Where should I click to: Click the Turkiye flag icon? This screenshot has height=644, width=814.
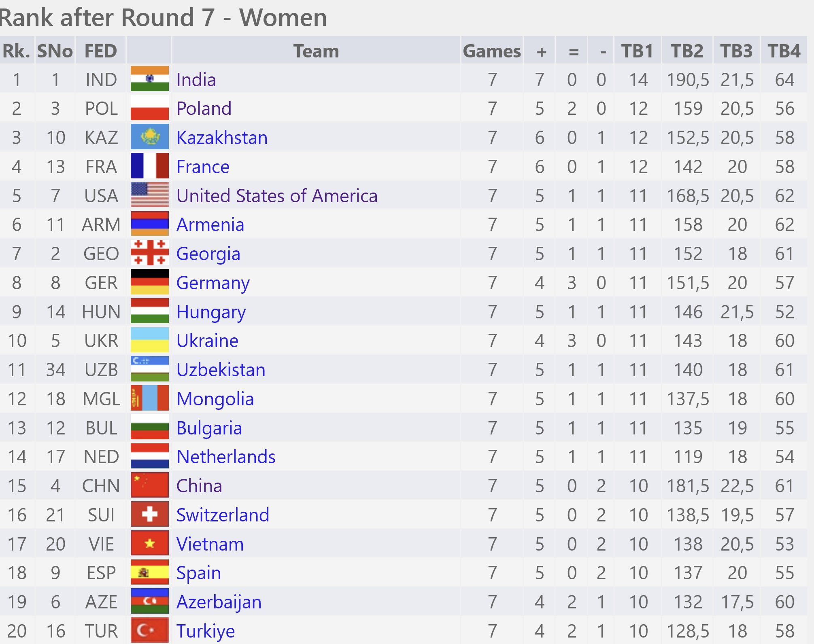tap(149, 631)
